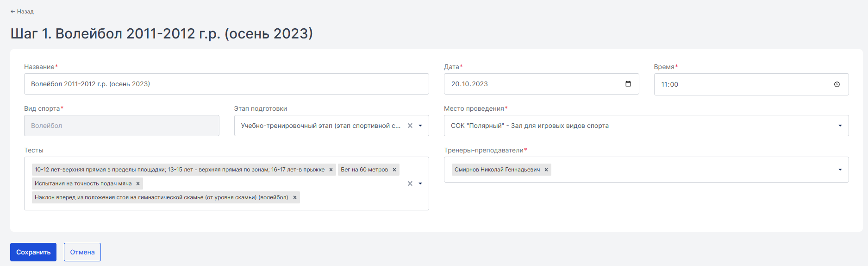Remove trainer Смирнов Николай Геннадьевич tag
The height and width of the screenshot is (266, 868).
[x=546, y=170]
